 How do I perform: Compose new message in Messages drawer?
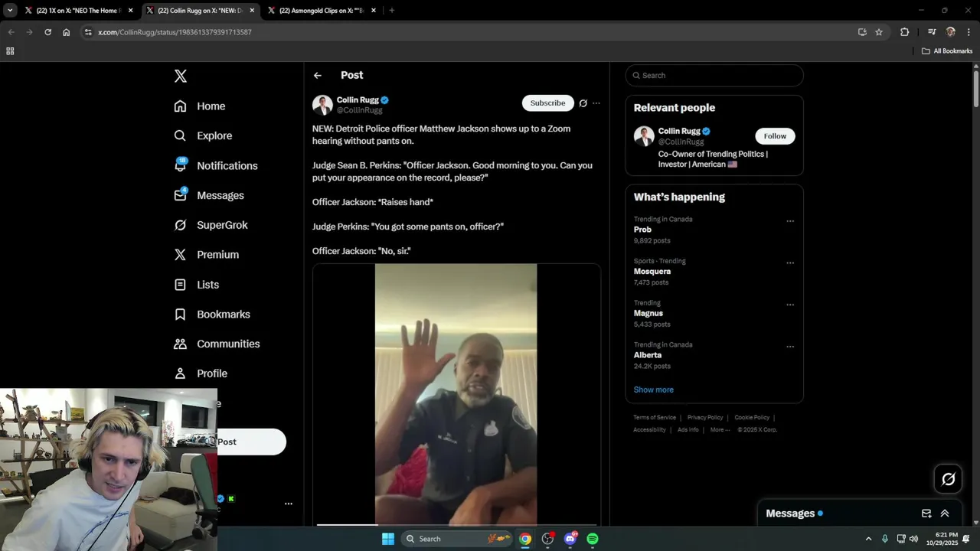click(926, 514)
